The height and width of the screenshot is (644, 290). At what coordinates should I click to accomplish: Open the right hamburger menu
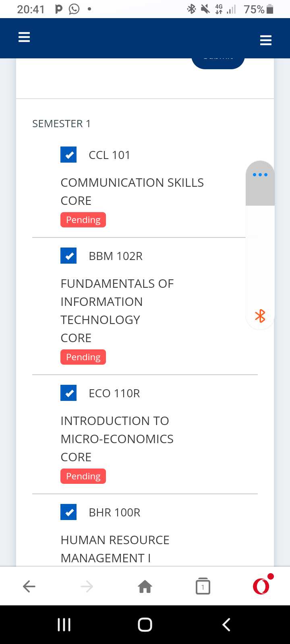(266, 40)
